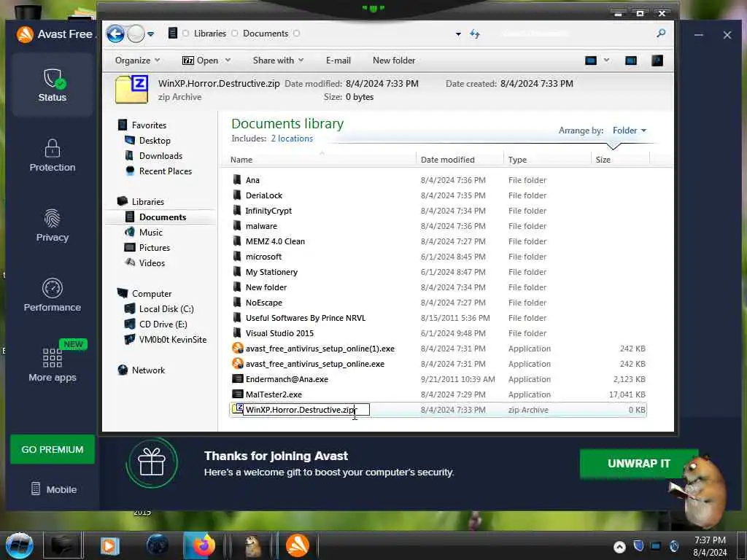Open Avast Privacy fingerprint icon
The height and width of the screenshot is (560, 747).
(x=53, y=219)
